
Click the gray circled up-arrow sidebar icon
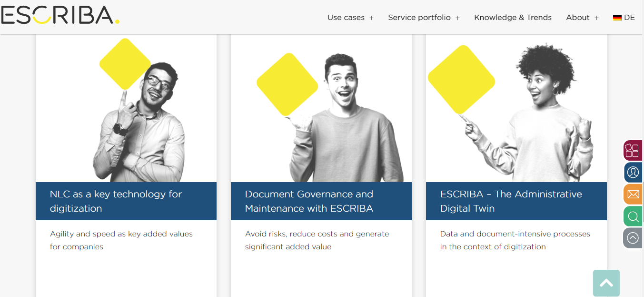pos(633,238)
